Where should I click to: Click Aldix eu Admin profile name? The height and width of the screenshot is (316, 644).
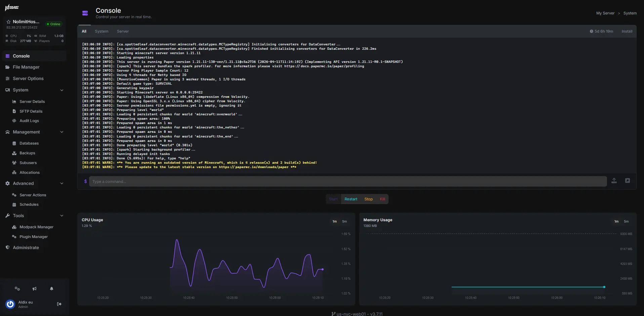26,304
